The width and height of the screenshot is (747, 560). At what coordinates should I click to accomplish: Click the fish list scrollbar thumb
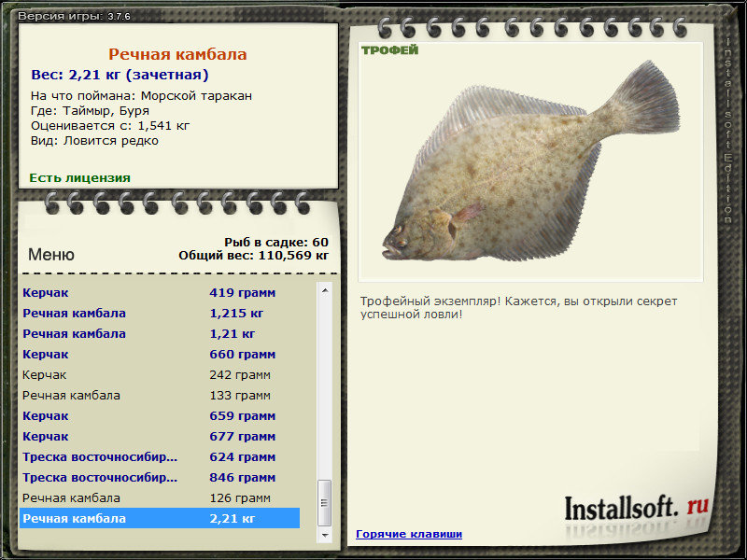click(325, 502)
